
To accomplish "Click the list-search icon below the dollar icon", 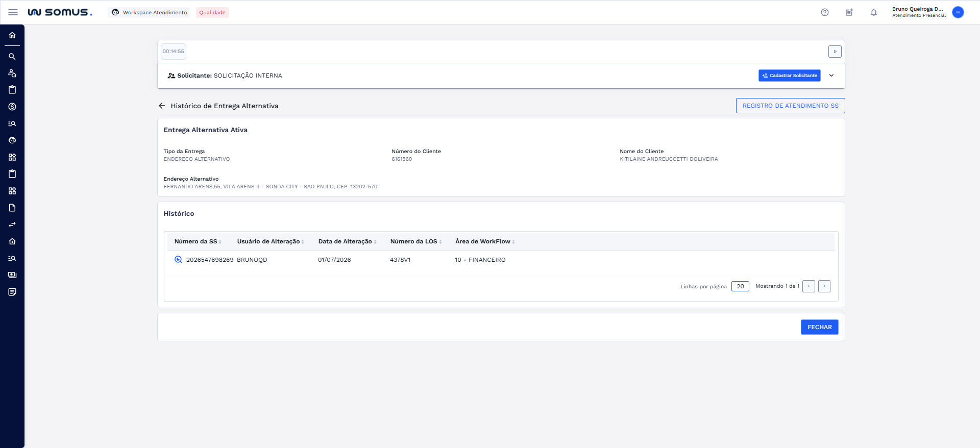I will click(12, 123).
